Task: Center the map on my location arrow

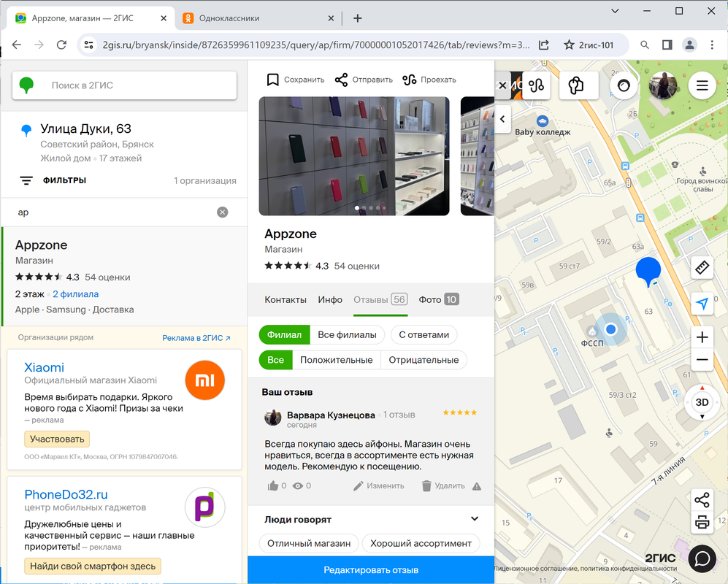Action: (702, 304)
